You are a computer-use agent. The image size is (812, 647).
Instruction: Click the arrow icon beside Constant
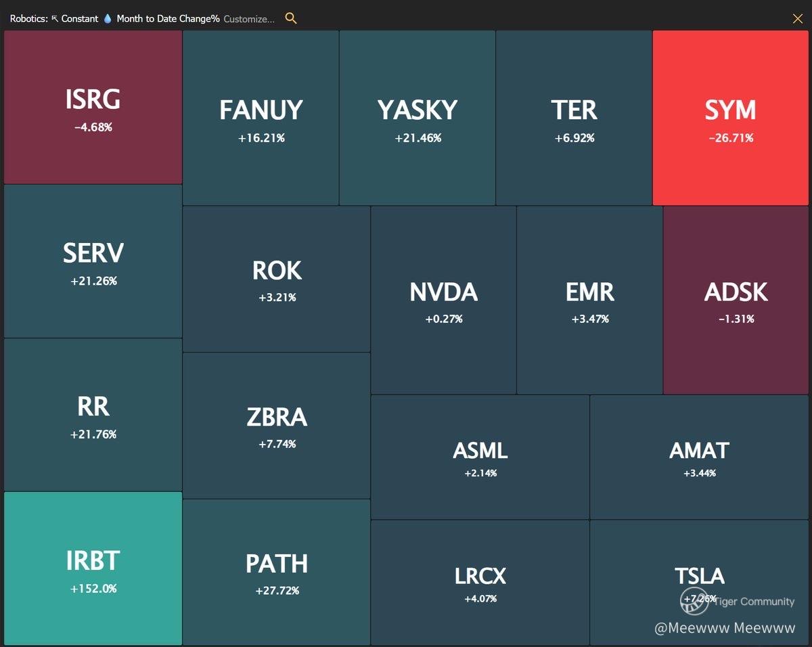tap(55, 19)
